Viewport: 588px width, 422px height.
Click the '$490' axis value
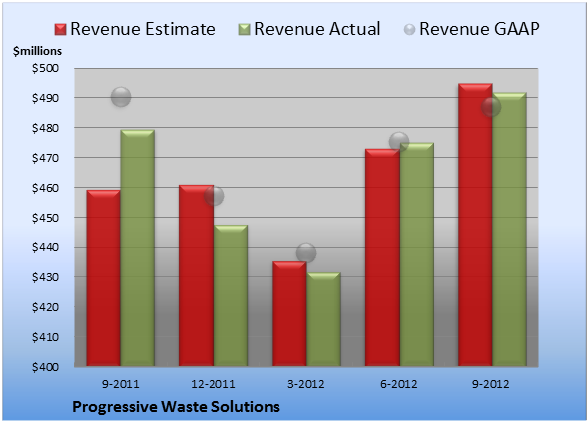[45, 98]
